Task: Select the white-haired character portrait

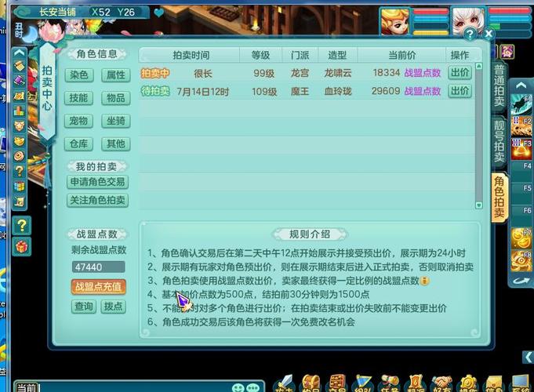Action: [468, 20]
